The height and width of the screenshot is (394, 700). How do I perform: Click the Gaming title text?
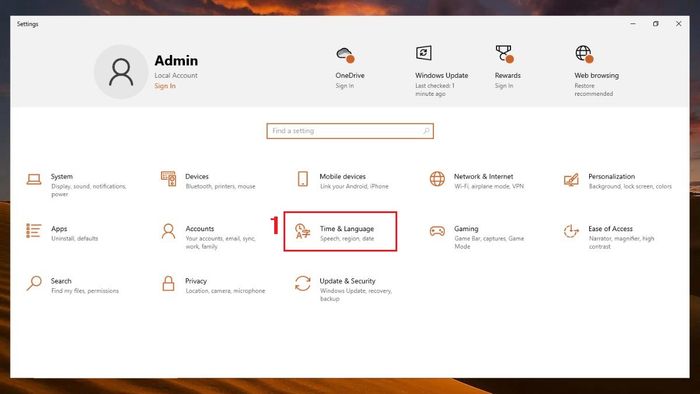point(466,228)
